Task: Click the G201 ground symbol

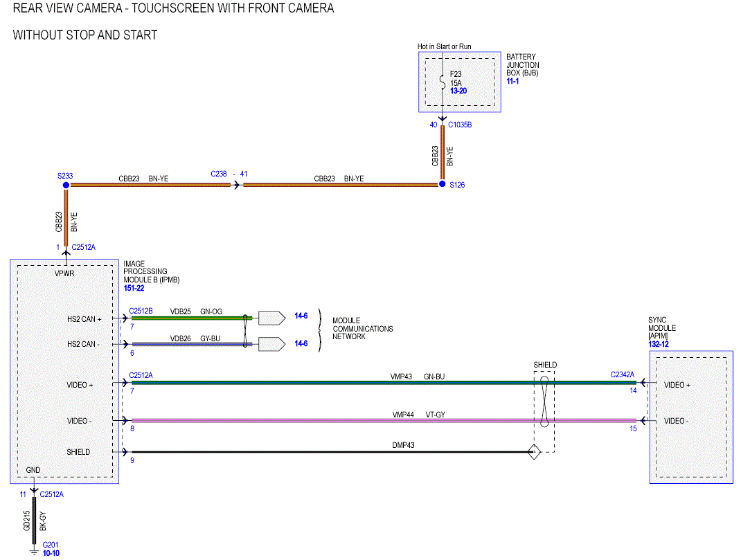Action: click(x=34, y=552)
